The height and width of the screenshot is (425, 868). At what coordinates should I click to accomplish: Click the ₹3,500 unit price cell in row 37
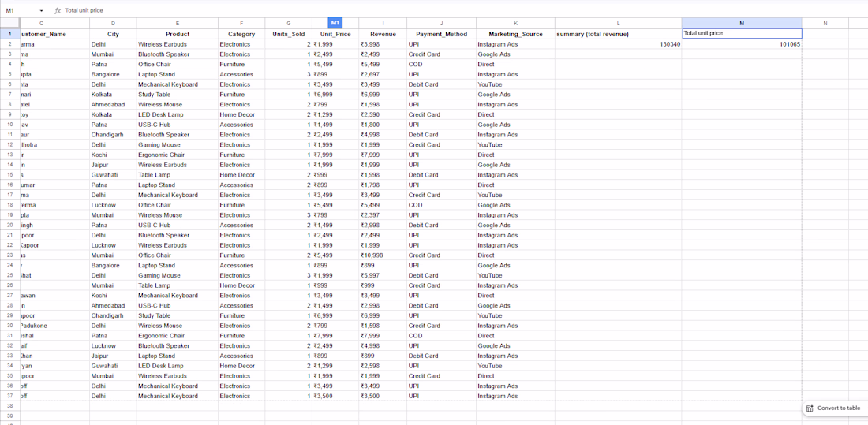pos(335,397)
